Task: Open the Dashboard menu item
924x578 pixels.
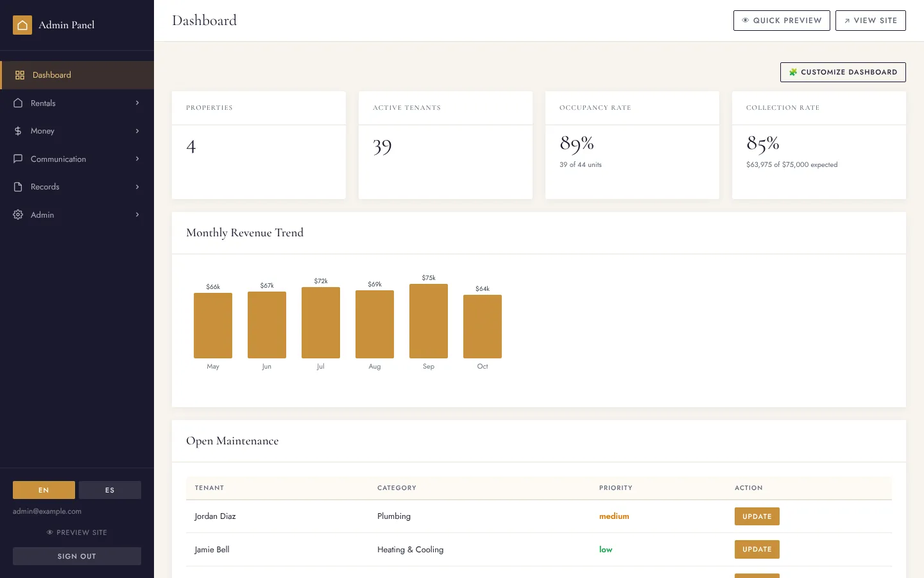Action: point(77,75)
